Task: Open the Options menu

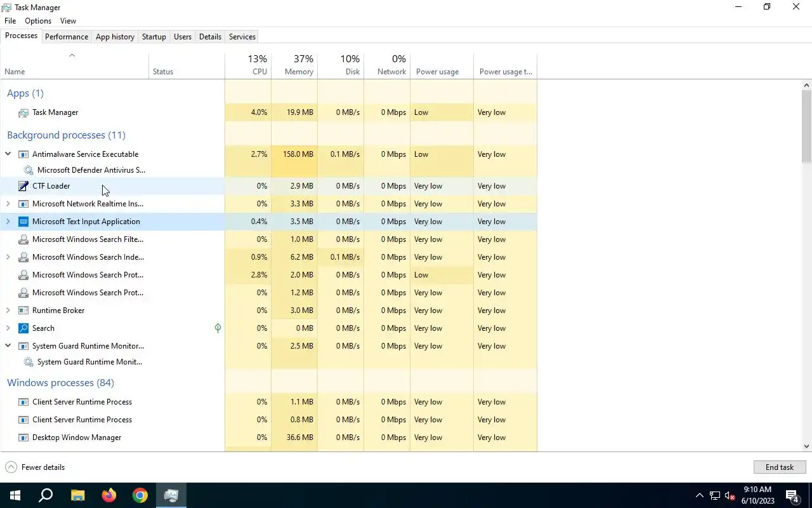Action: [38, 21]
